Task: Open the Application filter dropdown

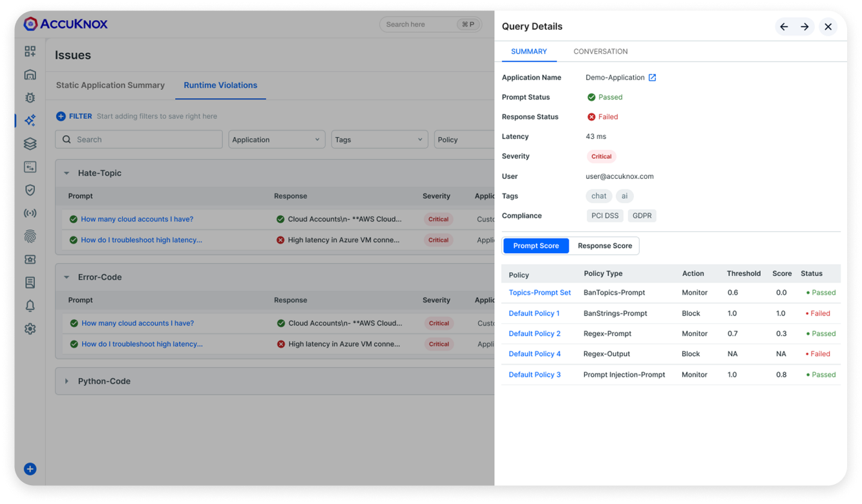Action: tap(277, 140)
